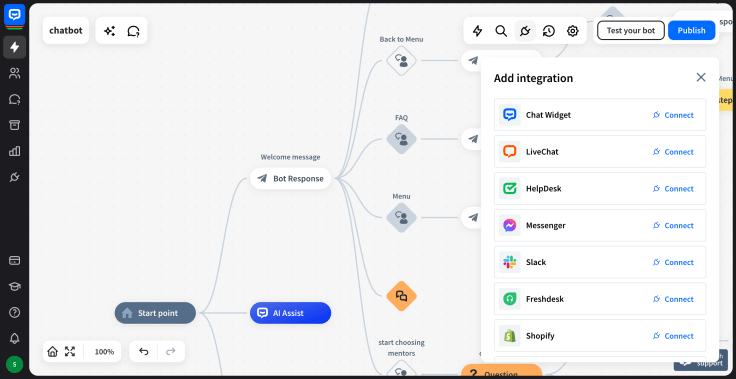Open the settings gear toolbar icon
The width and height of the screenshot is (736, 379).
573,31
